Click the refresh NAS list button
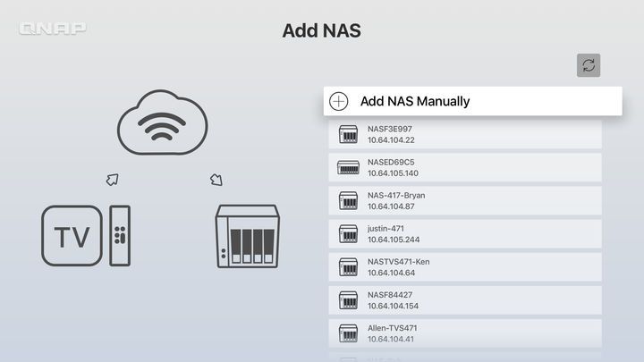This screenshot has width=644, height=362. pos(589,65)
